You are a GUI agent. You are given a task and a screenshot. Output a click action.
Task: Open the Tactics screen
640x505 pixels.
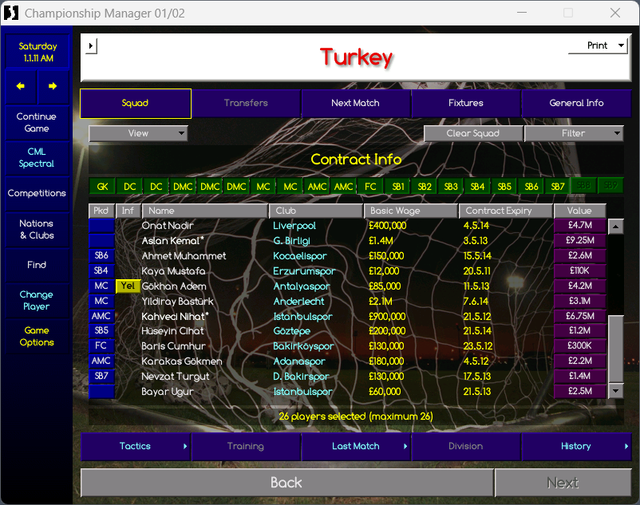pyautogui.click(x=135, y=446)
